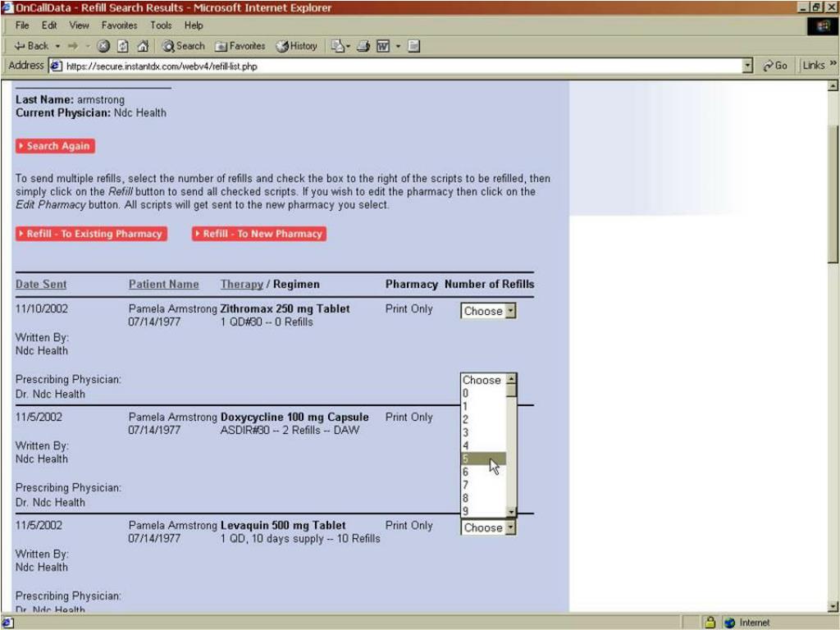The width and height of the screenshot is (840, 630).
Task: Refresh the page using Refresh icon
Action: coord(123,46)
